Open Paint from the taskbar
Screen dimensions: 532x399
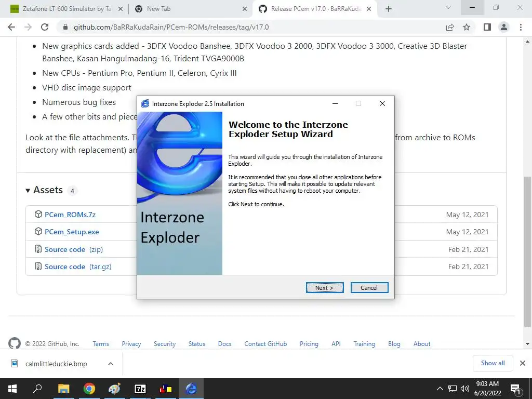[x=114, y=389]
